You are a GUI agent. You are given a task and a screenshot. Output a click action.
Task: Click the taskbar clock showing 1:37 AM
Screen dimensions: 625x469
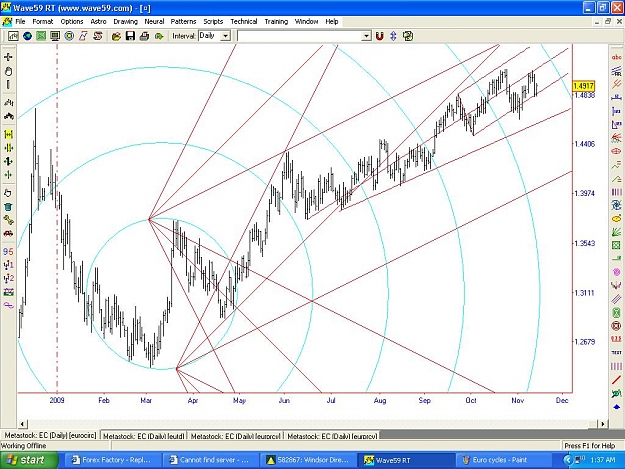pos(603,460)
